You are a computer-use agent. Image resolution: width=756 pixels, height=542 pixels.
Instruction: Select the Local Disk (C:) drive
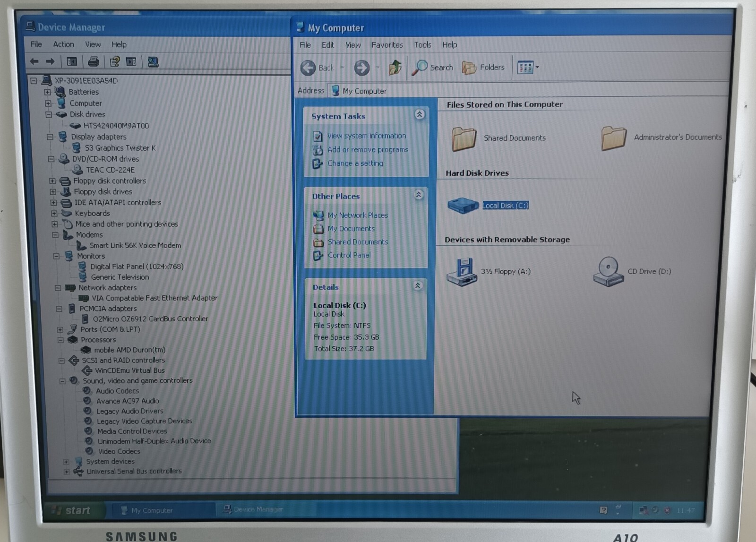(488, 205)
